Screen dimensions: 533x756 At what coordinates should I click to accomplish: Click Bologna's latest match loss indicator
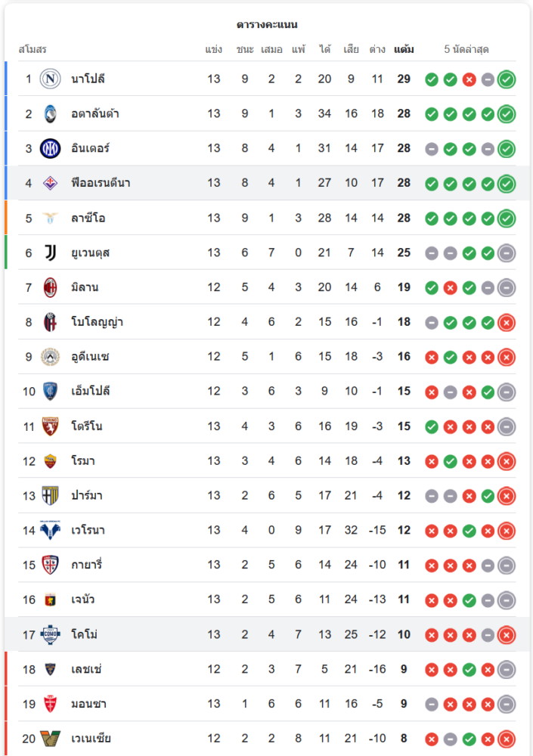click(x=507, y=323)
